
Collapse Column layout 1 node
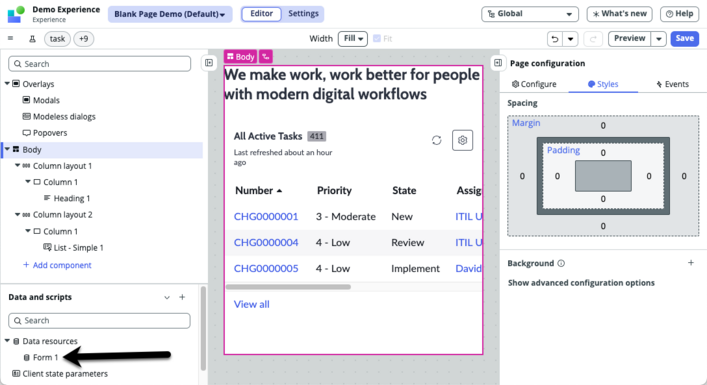(18, 165)
